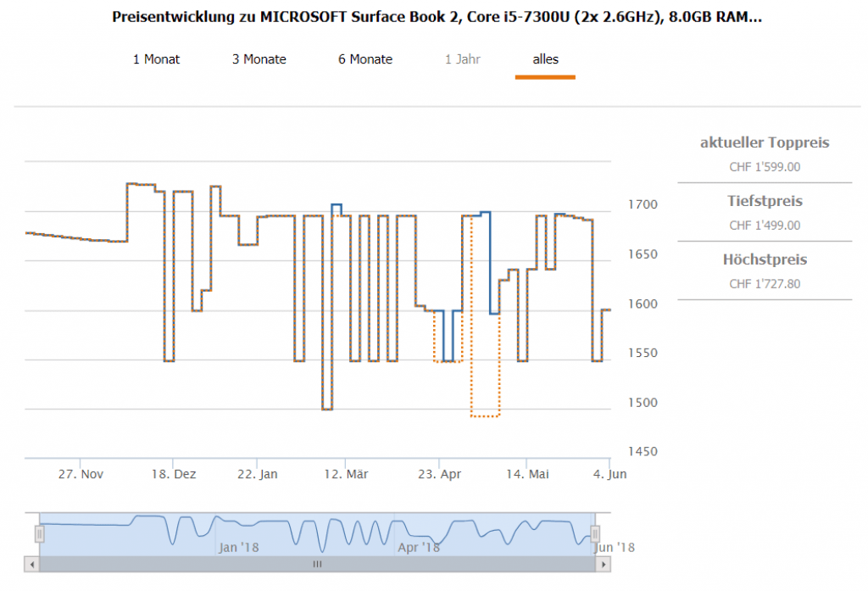This screenshot has height=591, width=868.
Task: Click the Jun '18 navigator label
Action: click(x=614, y=548)
